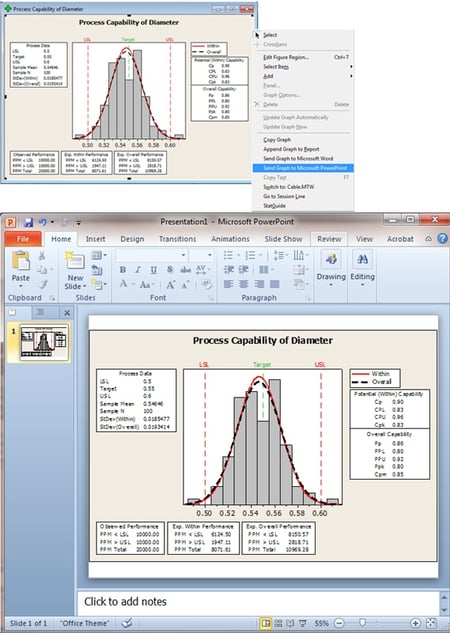
Task: Switch to the Review ribbon tab
Action: [x=329, y=239]
